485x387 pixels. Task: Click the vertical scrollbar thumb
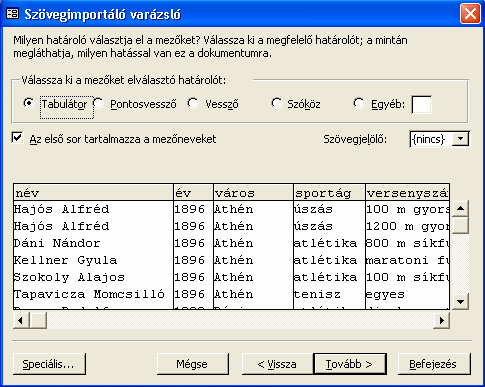(x=460, y=225)
